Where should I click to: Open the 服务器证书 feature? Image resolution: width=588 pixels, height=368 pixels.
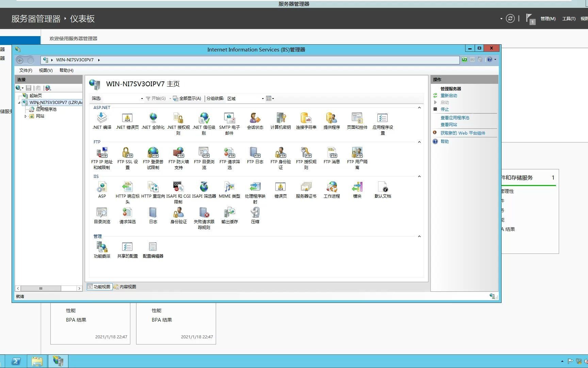(306, 190)
